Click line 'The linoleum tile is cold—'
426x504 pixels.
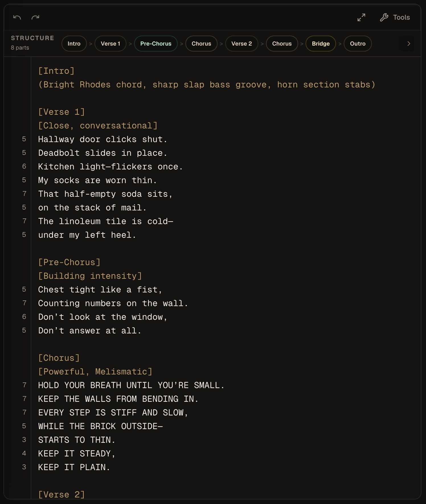(106, 221)
